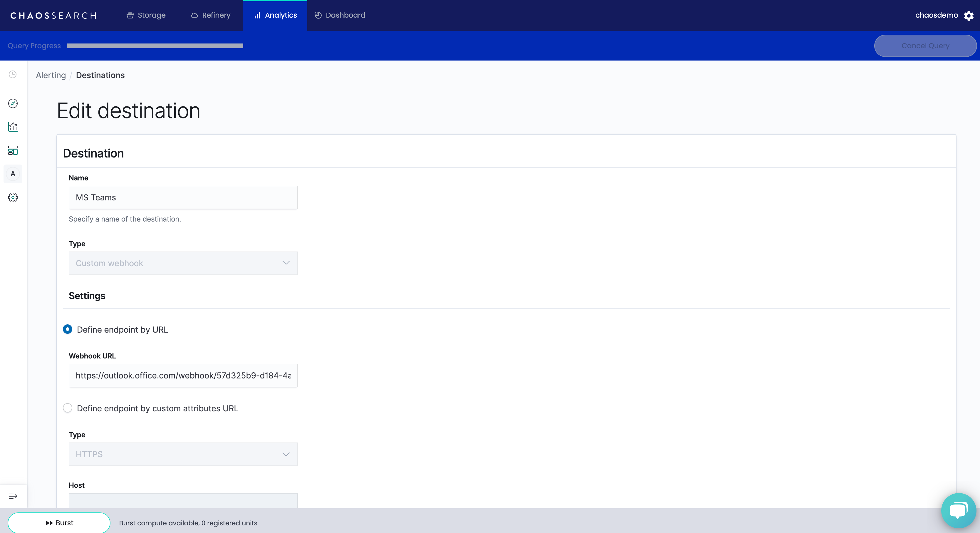Select Define endpoint by URL radio
This screenshot has width=980, height=533.
(68, 329)
